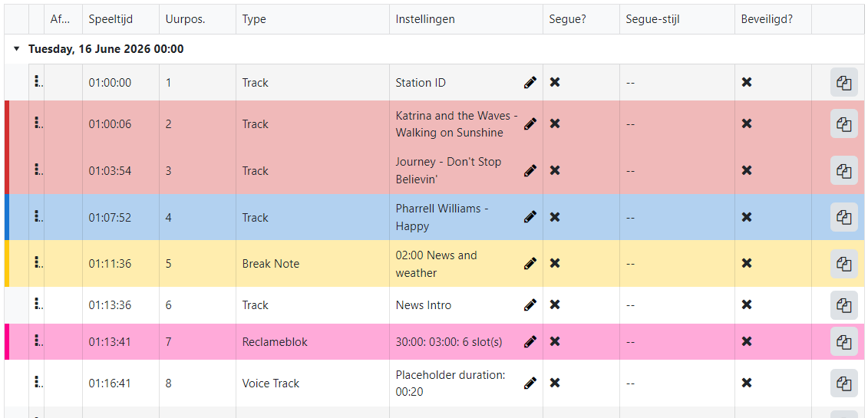Edit the News Intro track settings

[530, 305]
